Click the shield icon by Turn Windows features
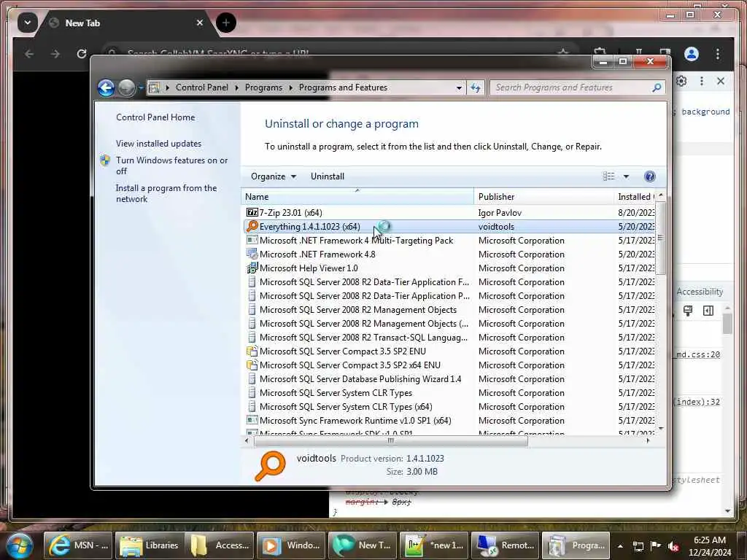 click(x=105, y=160)
